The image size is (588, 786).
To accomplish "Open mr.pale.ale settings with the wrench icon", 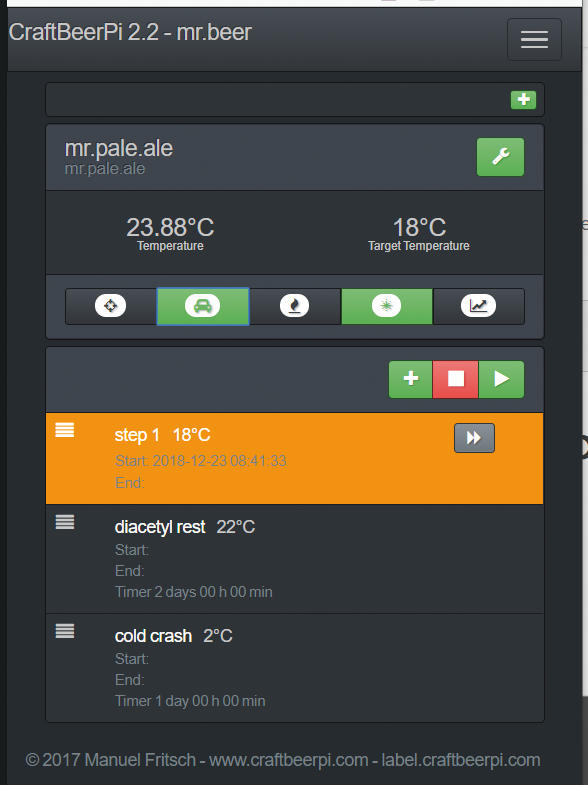I will click(x=500, y=157).
